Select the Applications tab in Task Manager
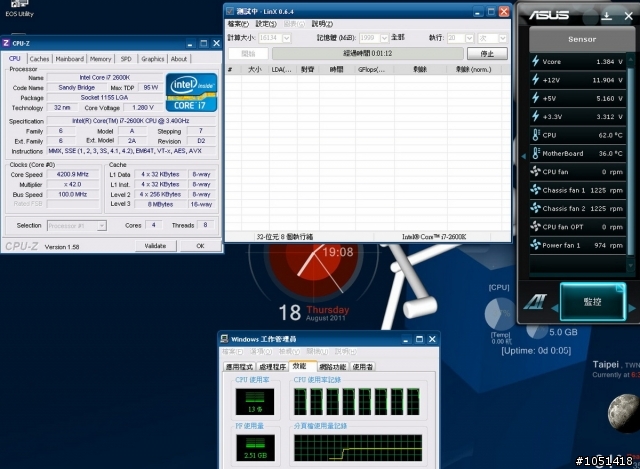640x469 pixels. (x=240, y=367)
